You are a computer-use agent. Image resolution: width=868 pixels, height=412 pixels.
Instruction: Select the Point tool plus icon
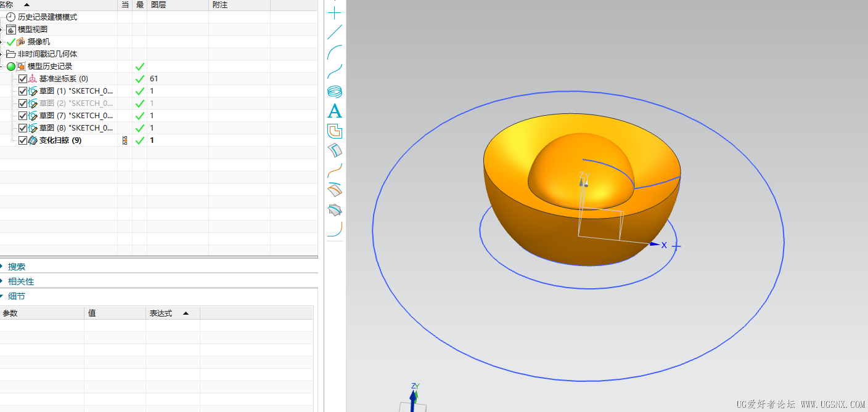point(334,12)
